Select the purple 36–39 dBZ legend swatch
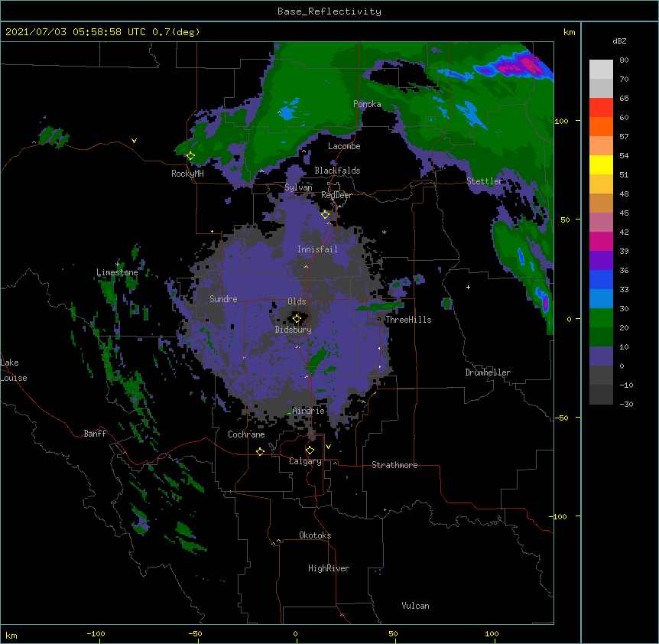This screenshot has width=659, height=644. coord(601,261)
